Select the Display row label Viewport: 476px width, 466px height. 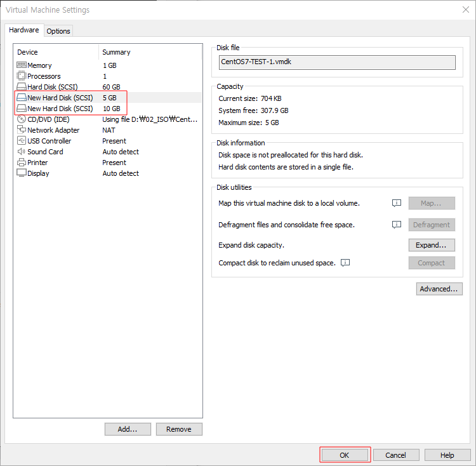pos(38,173)
